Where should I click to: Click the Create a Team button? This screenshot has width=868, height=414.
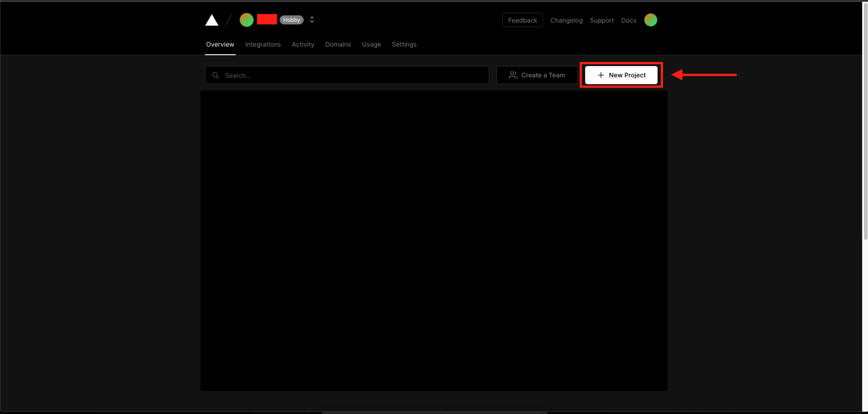click(543, 75)
